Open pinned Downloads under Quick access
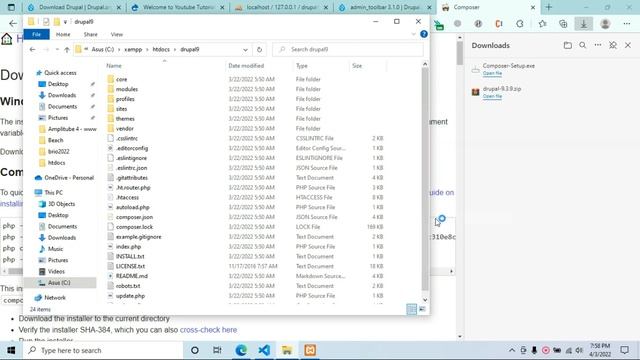 point(62,95)
